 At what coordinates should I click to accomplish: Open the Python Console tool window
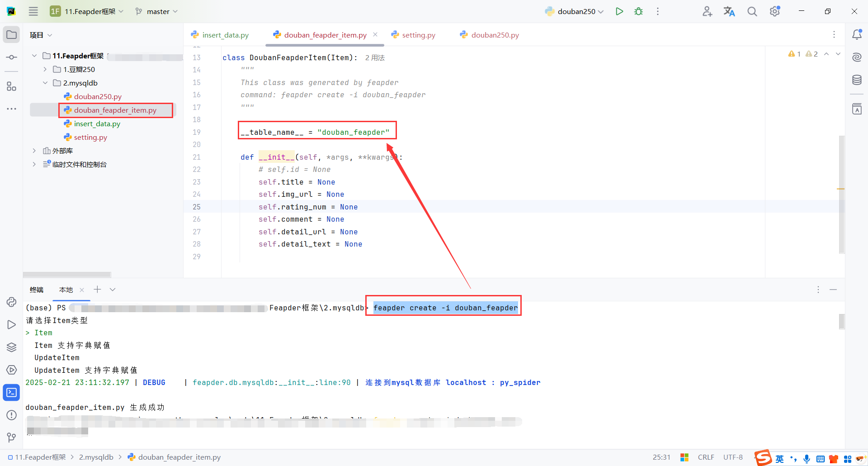click(11, 302)
